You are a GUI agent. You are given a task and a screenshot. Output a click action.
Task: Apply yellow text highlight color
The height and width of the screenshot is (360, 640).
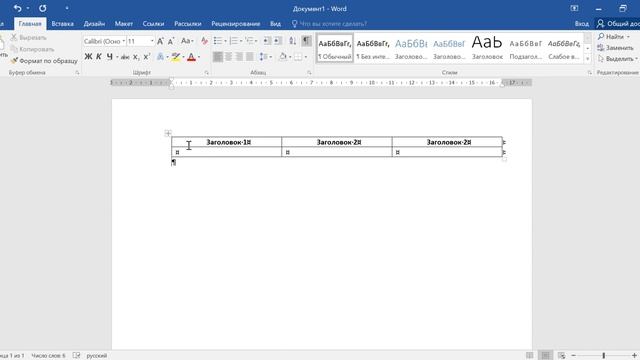[x=176, y=57]
